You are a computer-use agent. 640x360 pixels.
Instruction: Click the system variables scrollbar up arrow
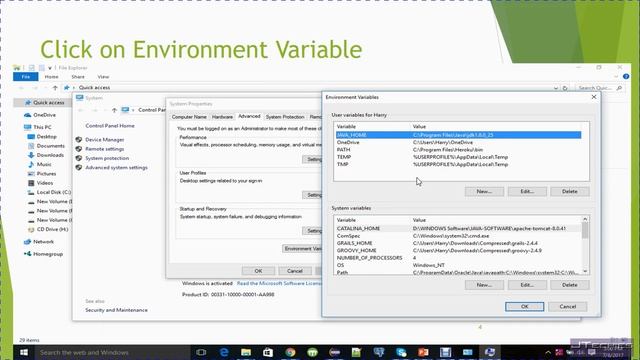point(585,220)
